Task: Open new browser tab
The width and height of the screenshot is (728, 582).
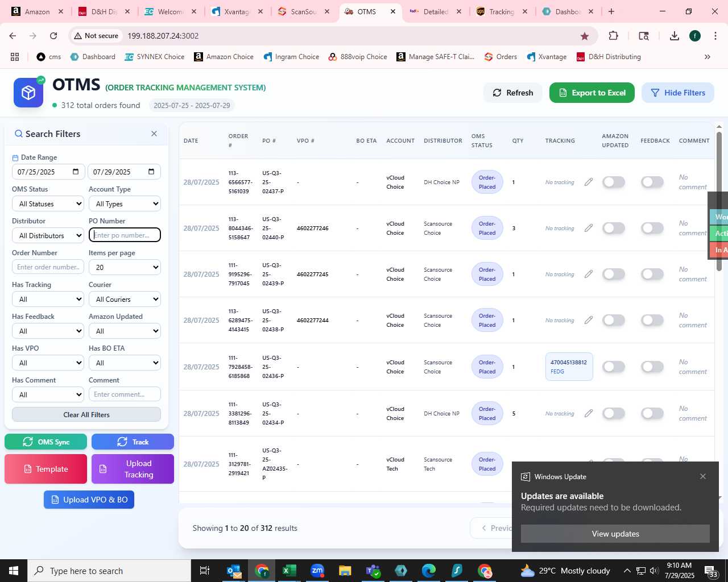Action: pos(611,11)
